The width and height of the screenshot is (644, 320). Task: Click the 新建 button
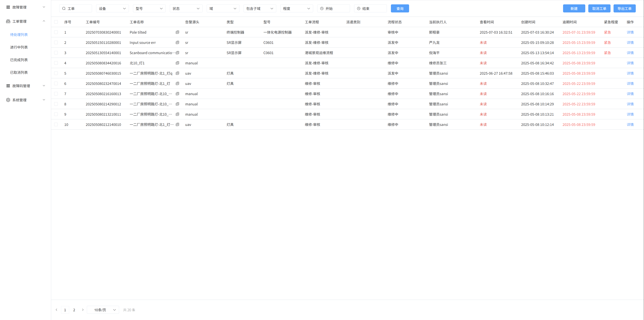[x=574, y=8]
